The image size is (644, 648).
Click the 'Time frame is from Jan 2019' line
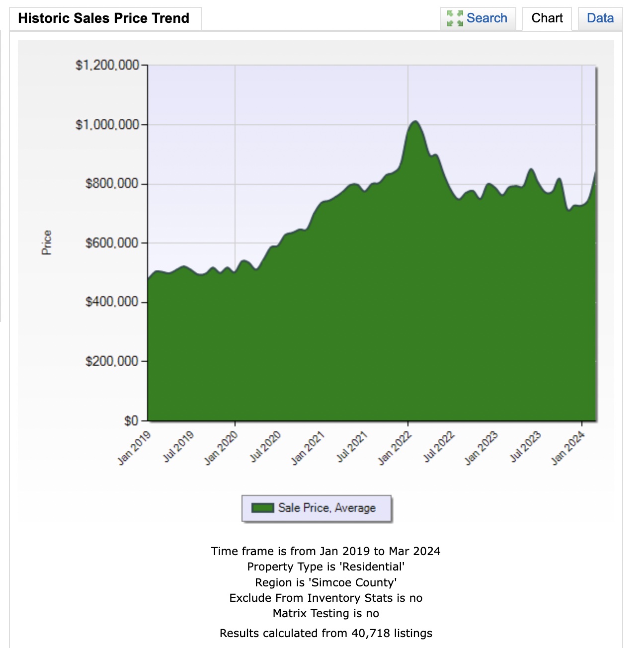click(x=325, y=551)
